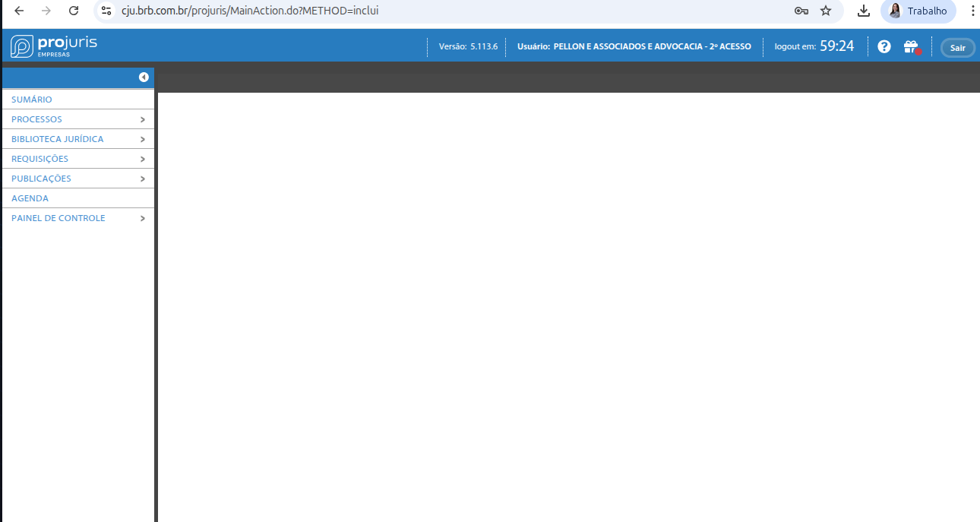
Task: Open the Sumário menu item
Action: pyautogui.click(x=32, y=100)
